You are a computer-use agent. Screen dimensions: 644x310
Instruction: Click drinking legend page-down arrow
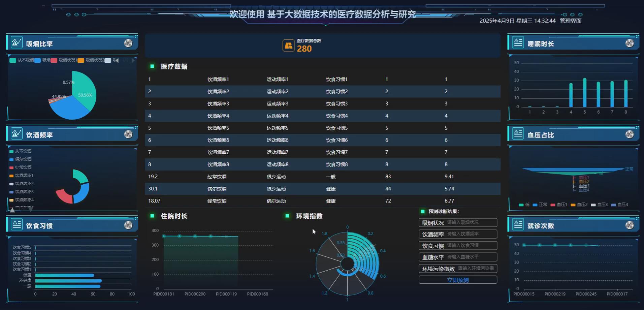pos(31,210)
